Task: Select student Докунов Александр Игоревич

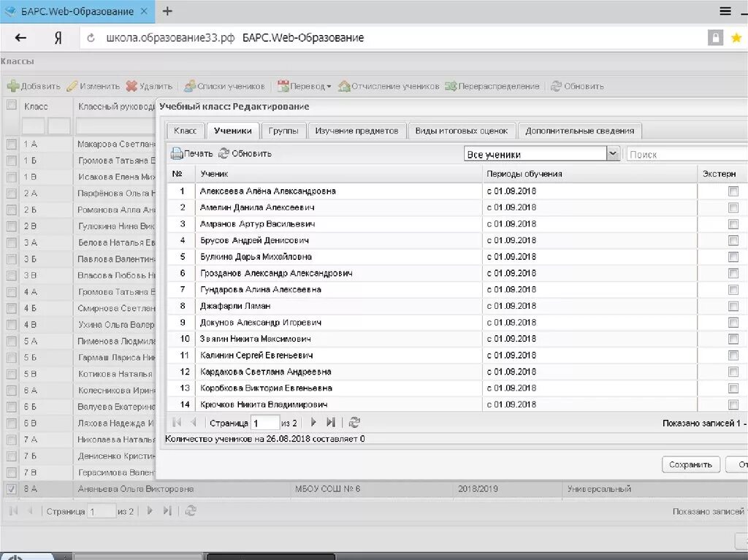Action: tap(261, 323)
